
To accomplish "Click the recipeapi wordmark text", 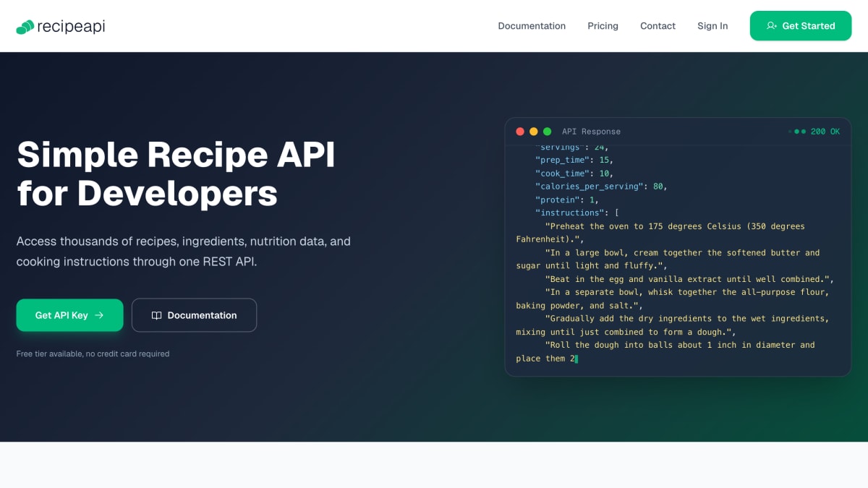I will click(x=71, y=26).
